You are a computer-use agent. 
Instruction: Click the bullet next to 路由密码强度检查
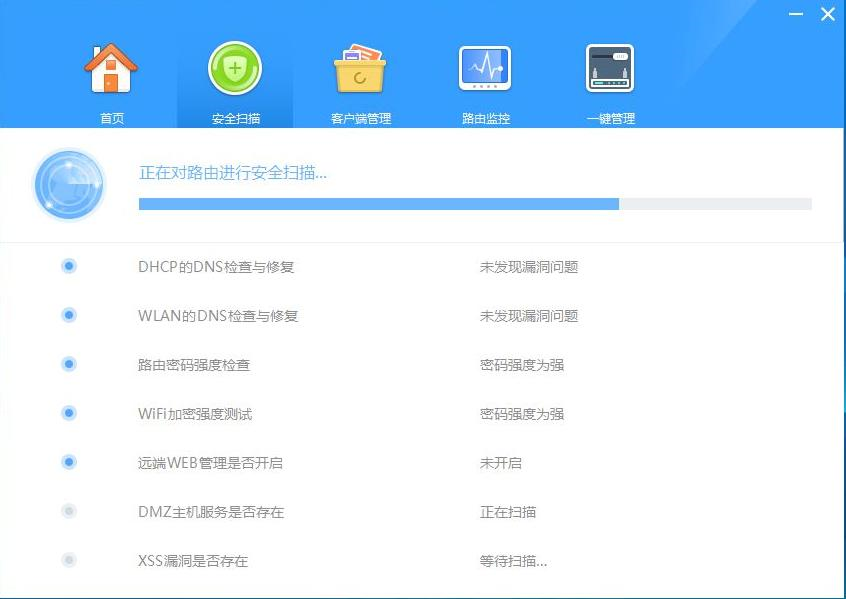(69, 364)
